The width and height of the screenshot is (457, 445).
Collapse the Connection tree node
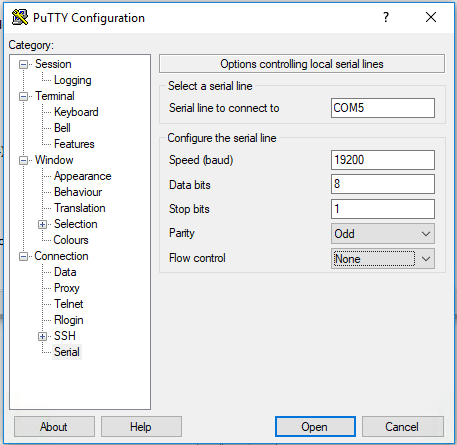[x=23, y=256]
